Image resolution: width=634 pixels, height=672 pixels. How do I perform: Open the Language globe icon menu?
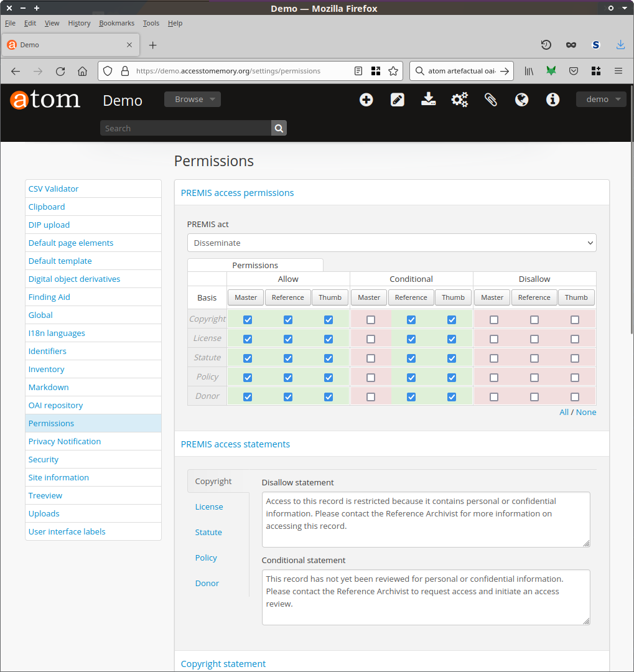tap(522, 100)
